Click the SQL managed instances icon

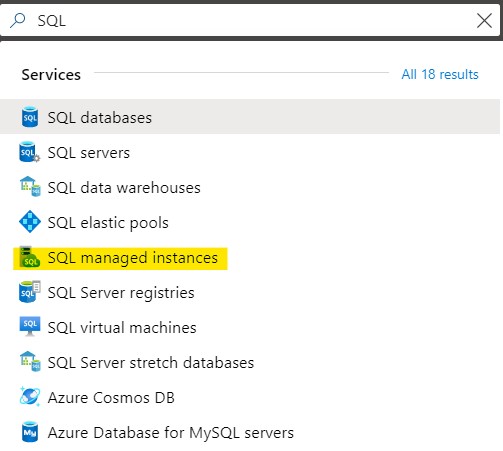coord(30,257)
